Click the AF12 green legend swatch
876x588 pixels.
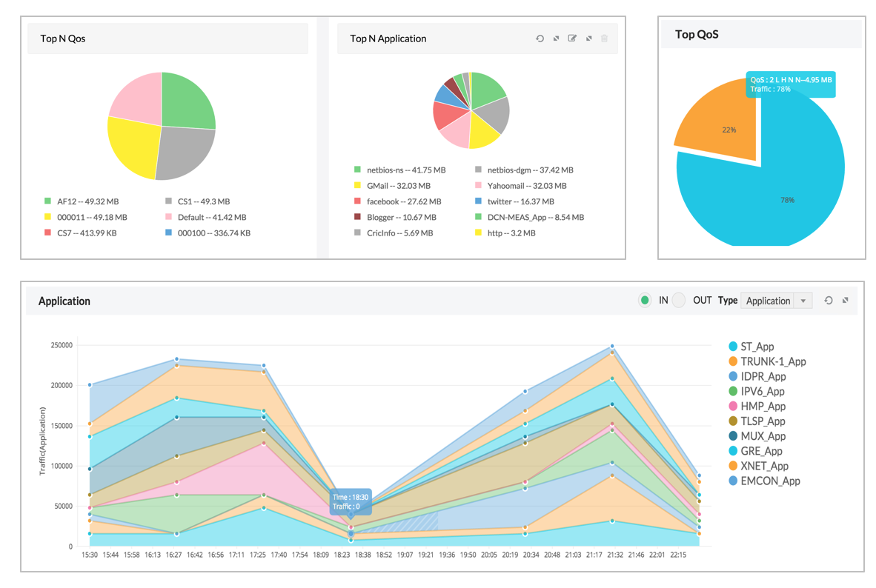point(47,201)
